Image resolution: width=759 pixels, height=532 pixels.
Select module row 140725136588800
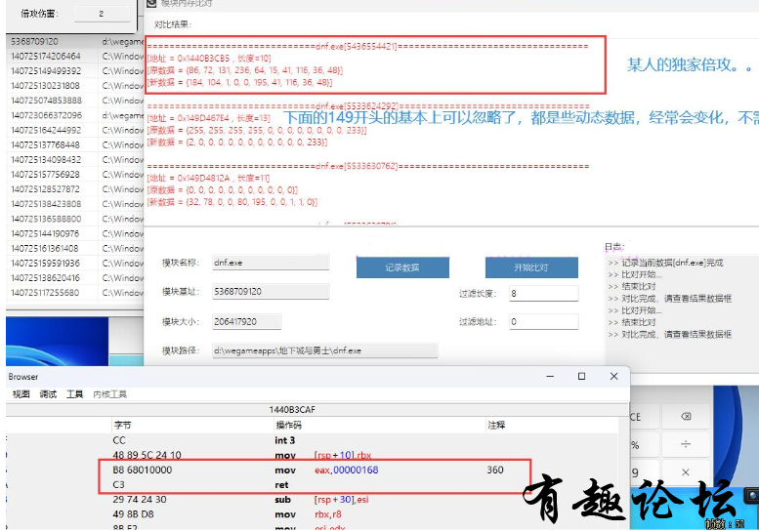75,219
